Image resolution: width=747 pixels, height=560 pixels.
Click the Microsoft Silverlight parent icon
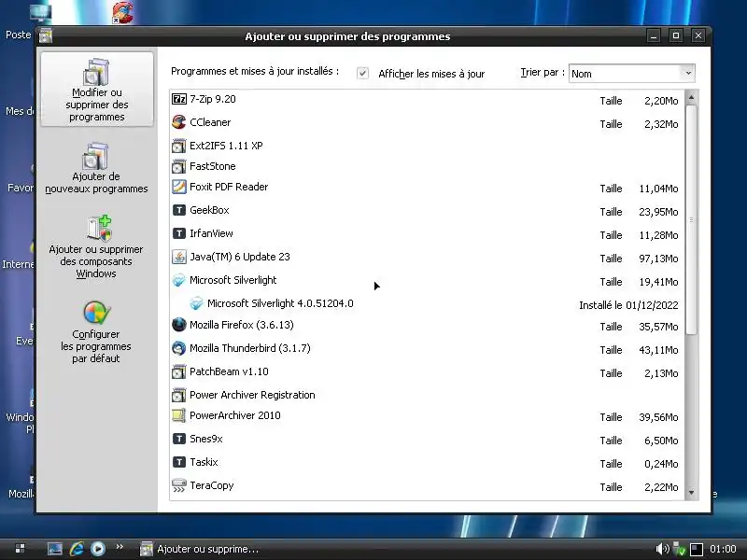178,280
